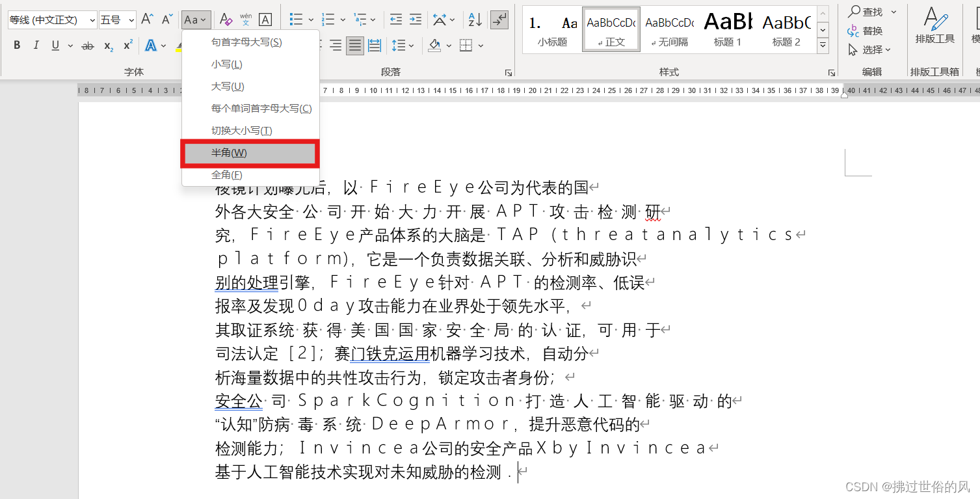This screenshot has width=980, height=499.
Task: Apply the 无间隔 style
Action: point(670,30)
